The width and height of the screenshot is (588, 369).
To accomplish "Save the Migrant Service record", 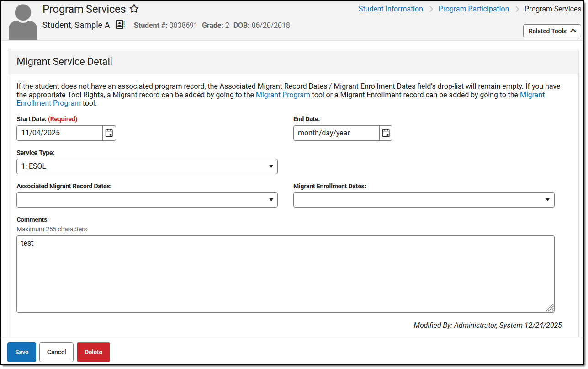I will tap(21, 352).
